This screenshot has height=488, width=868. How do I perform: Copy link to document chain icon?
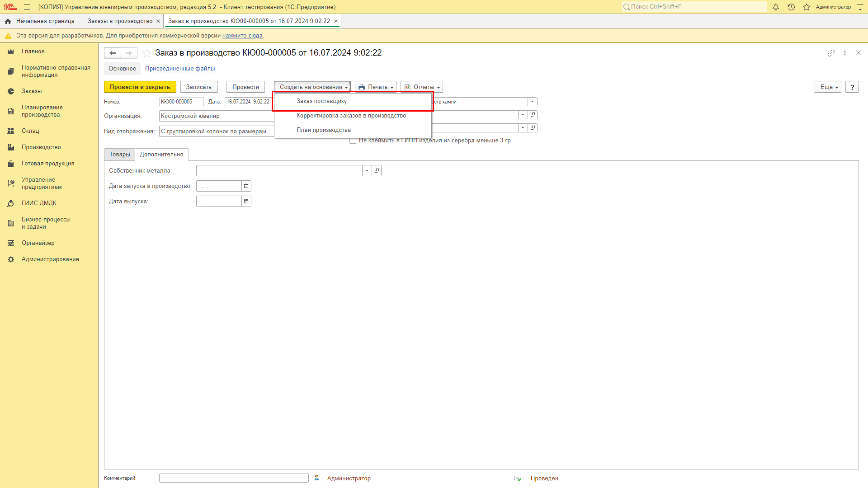831,53
